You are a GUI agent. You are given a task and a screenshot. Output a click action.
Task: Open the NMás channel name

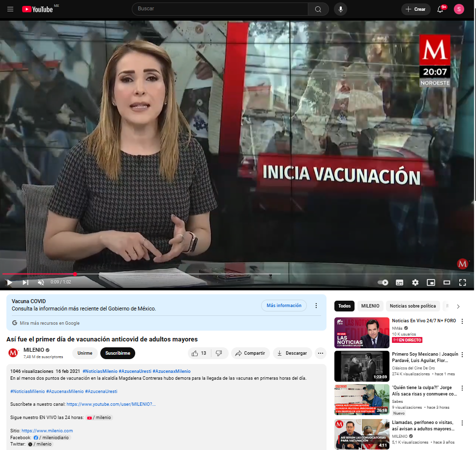point(397,328)
